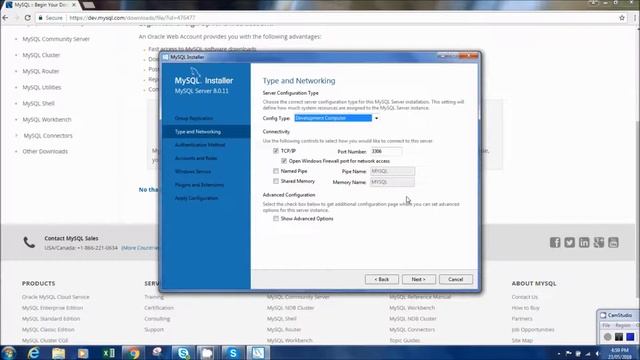Open the CamStudio File menu
640x360 pixels.
[x=606, y=325]
